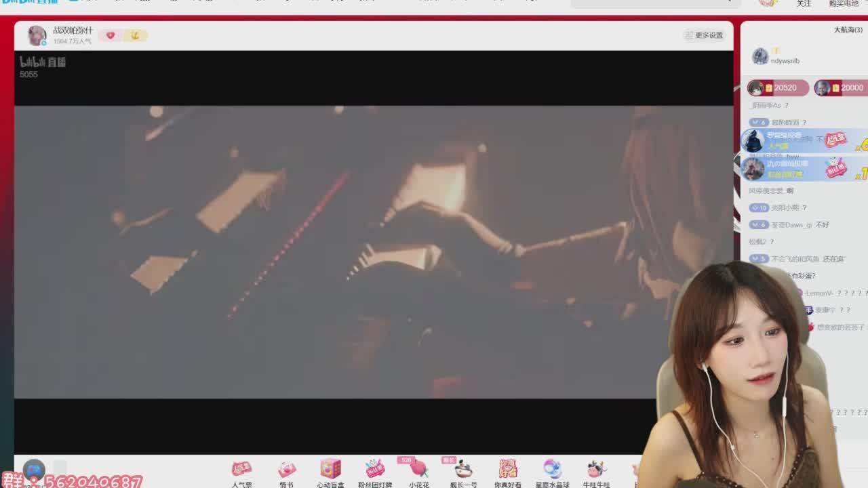This screenshot has width=868, height=488.
Task: Click the 1504.7万人气 popularity count
Action: pos(72,41)
